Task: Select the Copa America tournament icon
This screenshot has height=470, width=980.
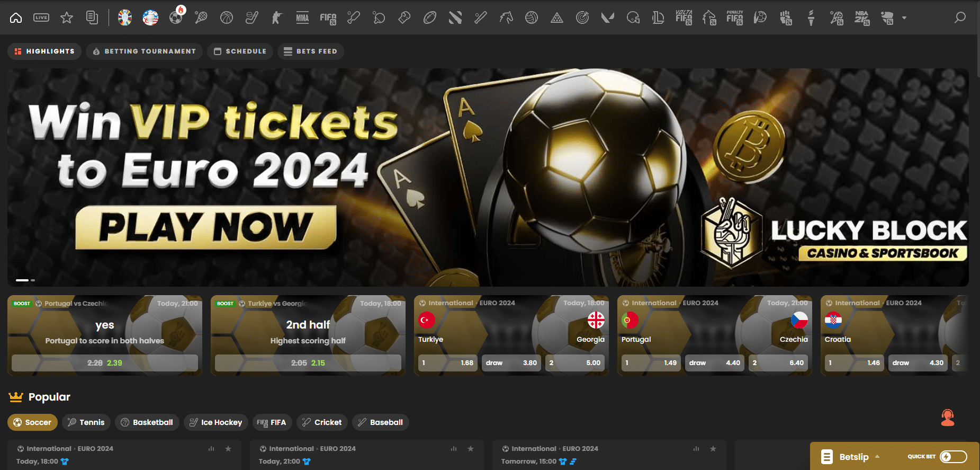Action: click(150, 17)
